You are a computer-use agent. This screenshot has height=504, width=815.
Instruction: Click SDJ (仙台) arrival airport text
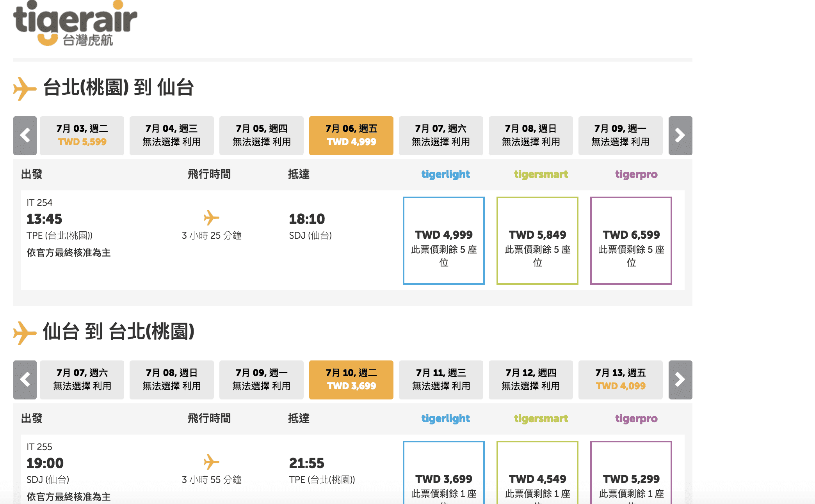coord(310,236)
